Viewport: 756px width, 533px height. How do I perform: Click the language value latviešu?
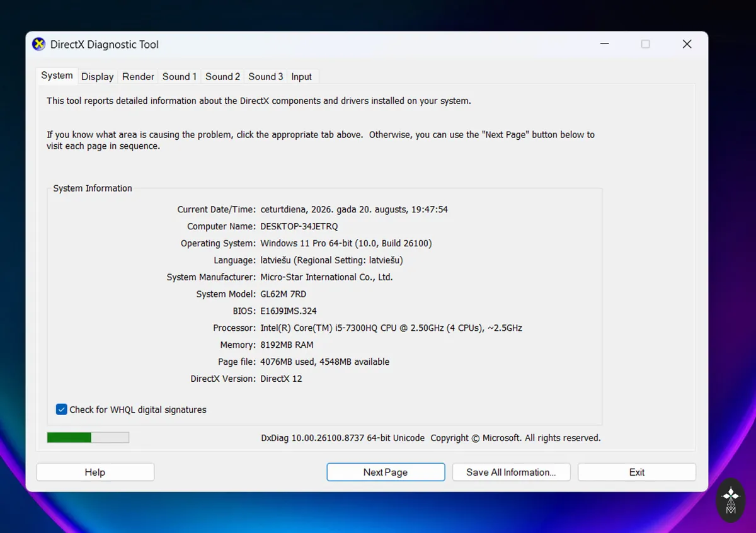[x=331, y=260]
